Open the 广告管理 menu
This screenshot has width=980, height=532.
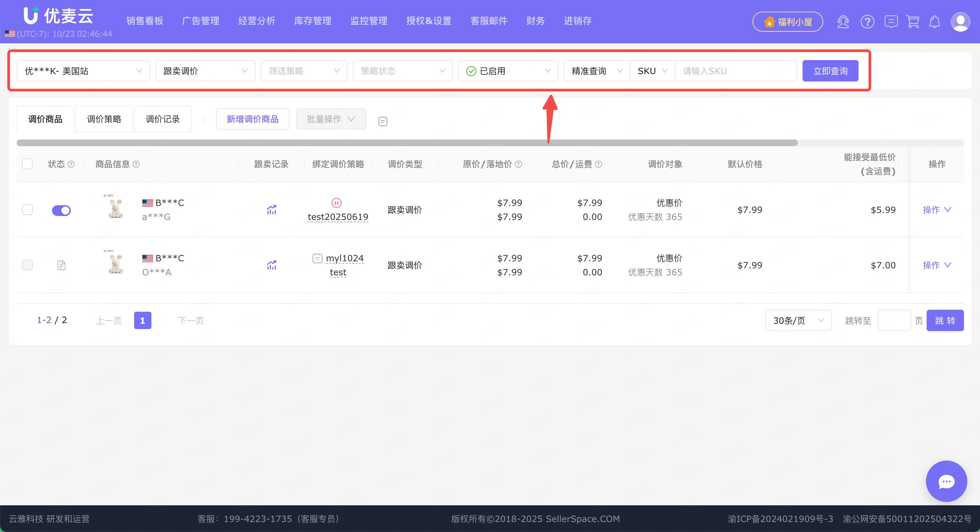click(200, 21)
